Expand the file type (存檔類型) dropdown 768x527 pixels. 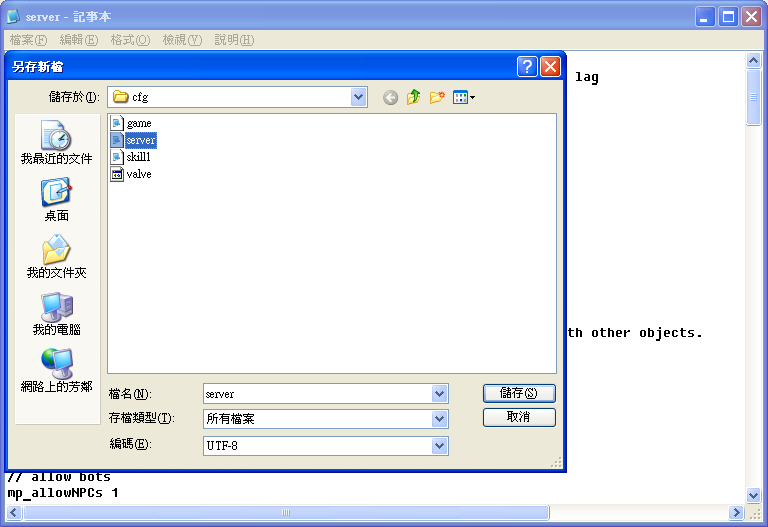pyautogui.click(x=439, y=419)
